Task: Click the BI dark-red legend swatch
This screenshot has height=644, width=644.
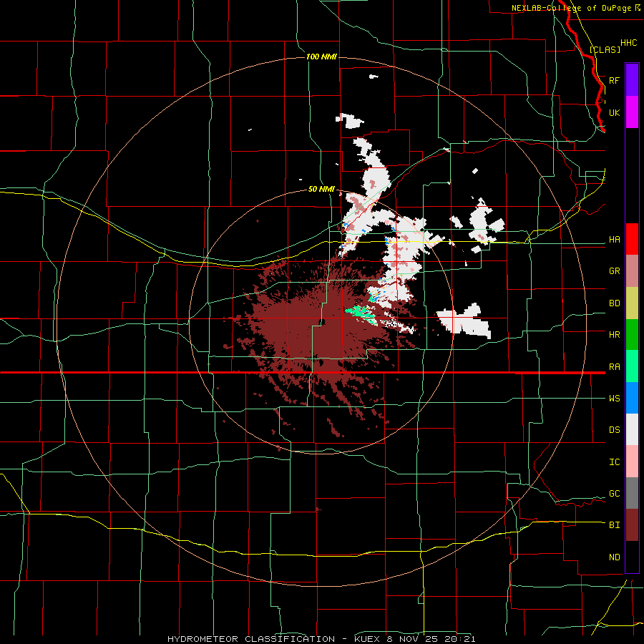Action: 632,525
